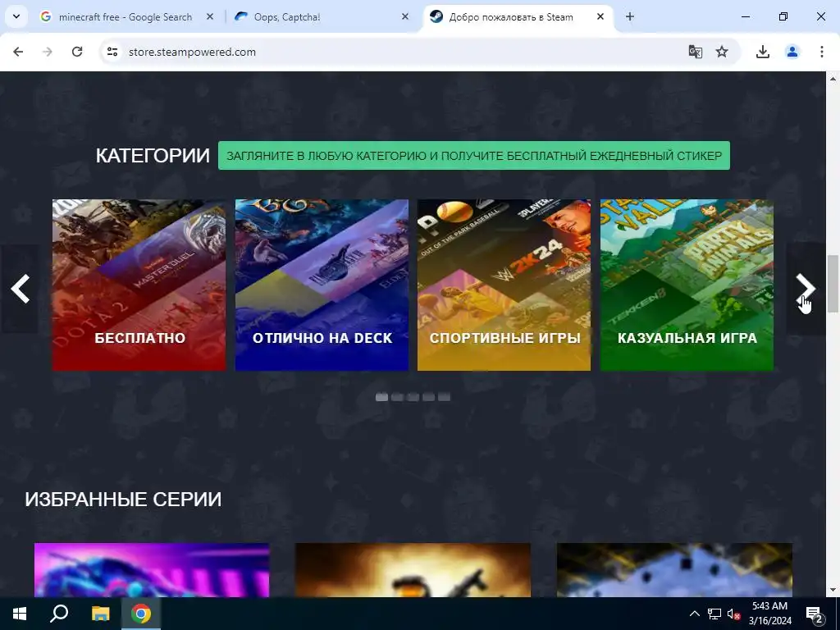This screenshot has height=630, width=840.
Task: Switch to Oops, Captcha! tab
Action: 323,17
